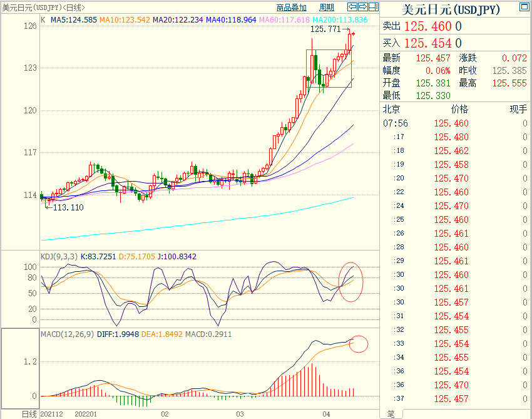Click the 125.771 high price marker
The image size is (532, 419).
tap(325, 29)
